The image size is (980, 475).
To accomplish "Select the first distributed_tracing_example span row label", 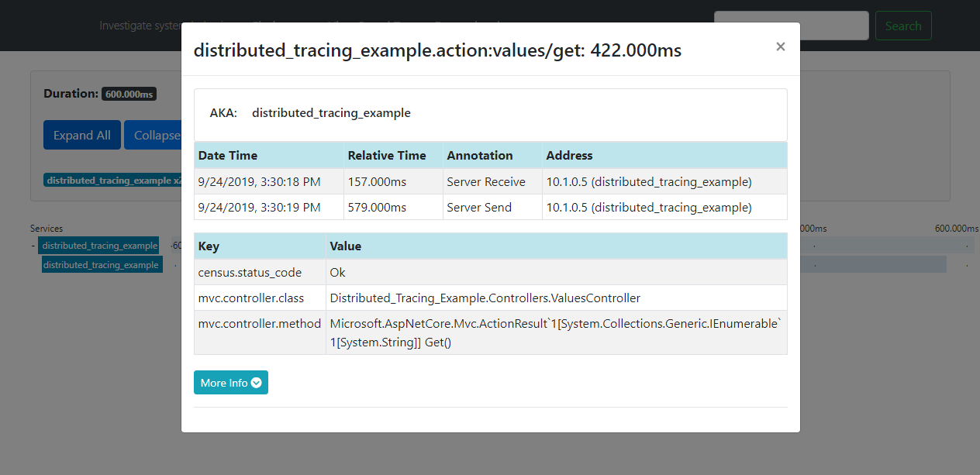I will (99, 246).
